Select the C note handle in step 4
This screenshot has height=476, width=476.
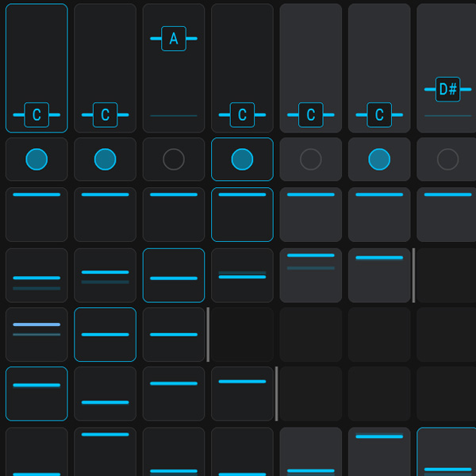coord(242,114)
